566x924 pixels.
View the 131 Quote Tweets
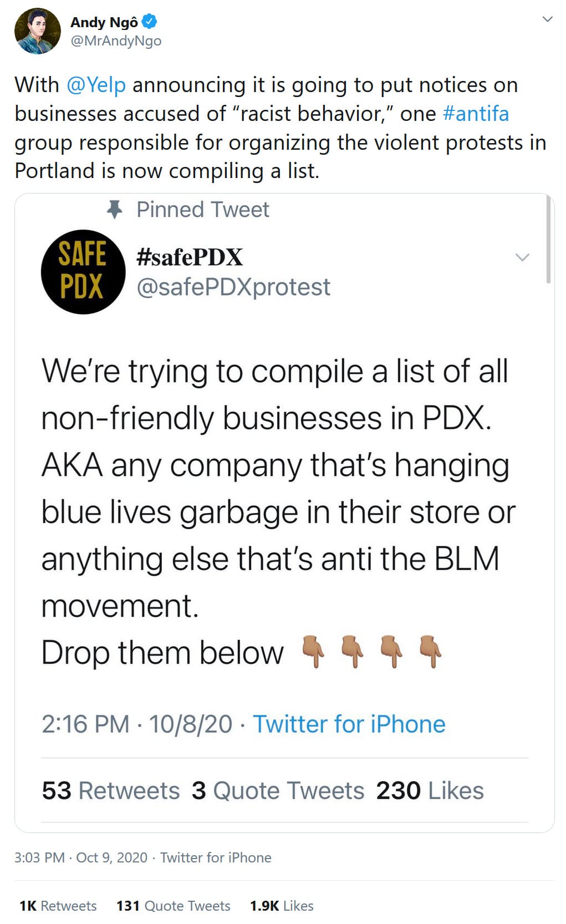[x=173, y=906]
